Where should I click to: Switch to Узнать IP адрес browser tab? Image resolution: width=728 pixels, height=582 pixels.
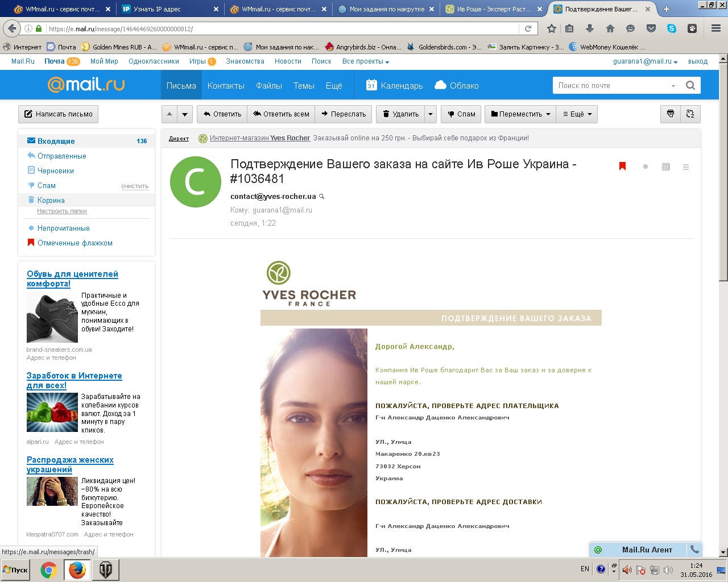coord(169,9)
